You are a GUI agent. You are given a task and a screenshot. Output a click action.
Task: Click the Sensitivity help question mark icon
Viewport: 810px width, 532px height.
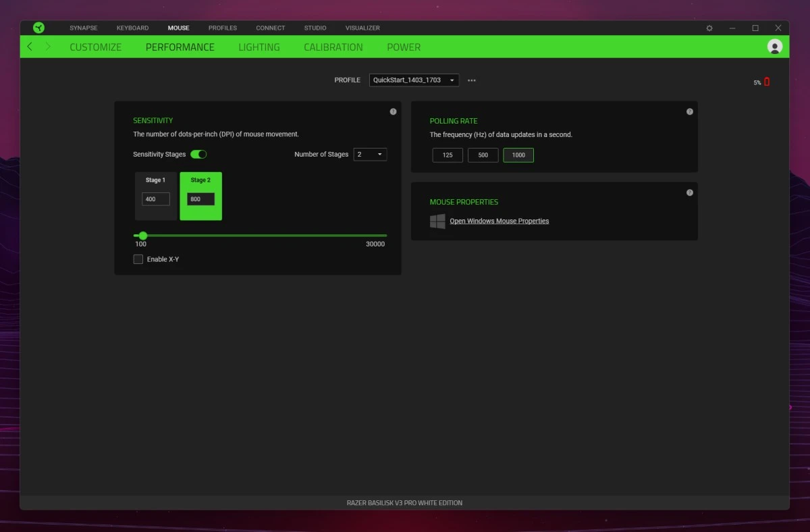pos(393,111)
